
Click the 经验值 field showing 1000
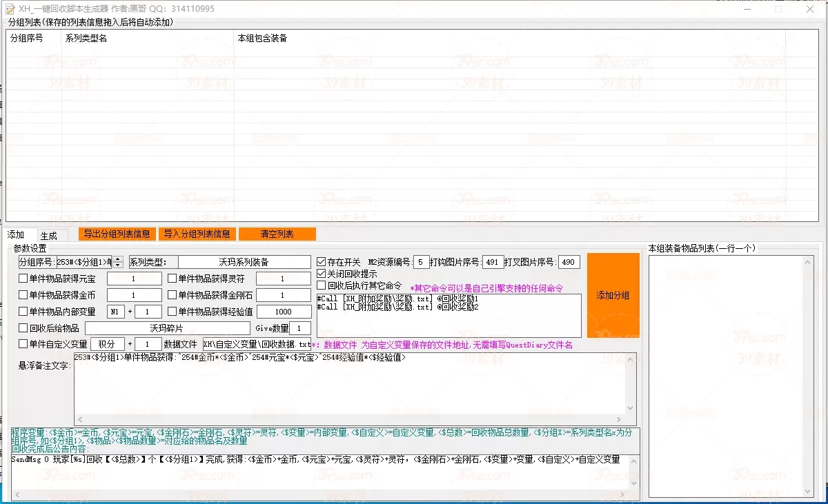coord(284,312)
